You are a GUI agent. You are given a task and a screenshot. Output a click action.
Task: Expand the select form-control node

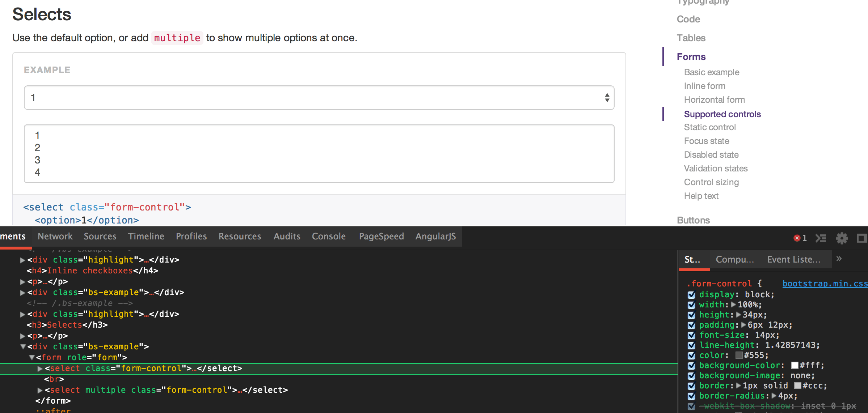pos(40,369)
